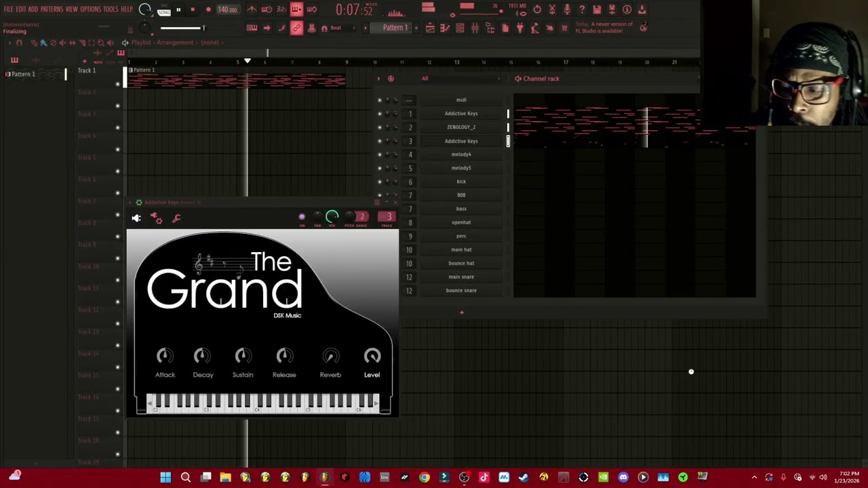Viewport: 868px width, 488px height.
Task: Toggle the midi channel mute LED
Action: pos(379,100)
